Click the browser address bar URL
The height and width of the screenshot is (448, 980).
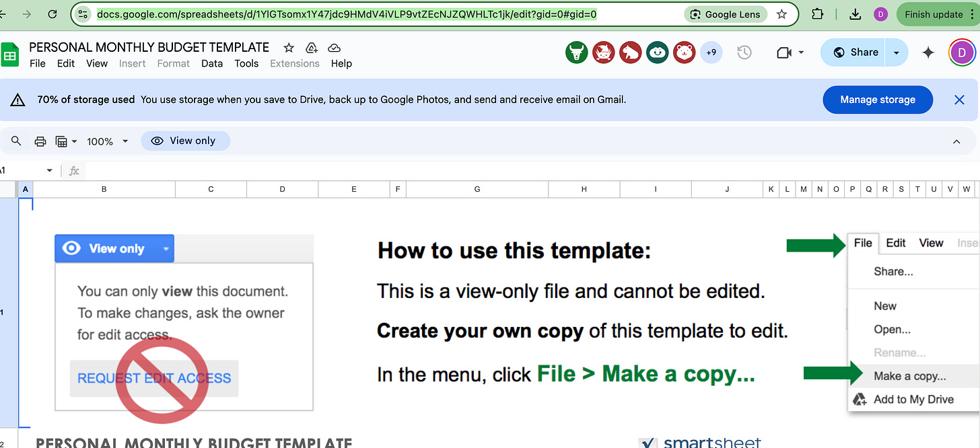tap(347, 14)
